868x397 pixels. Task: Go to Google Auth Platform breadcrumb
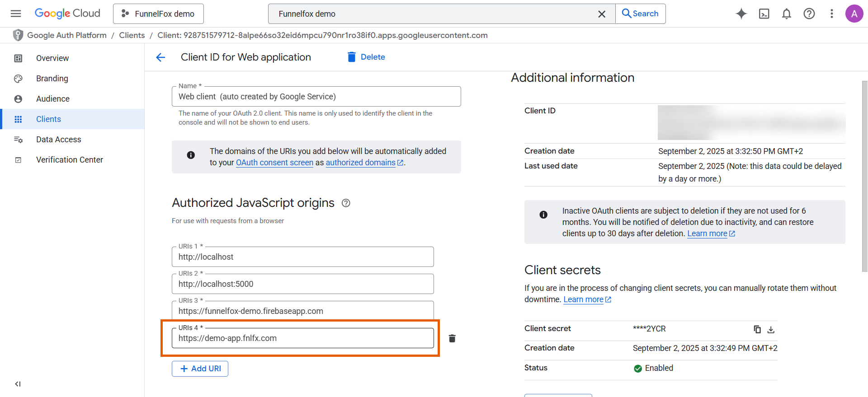67,35
